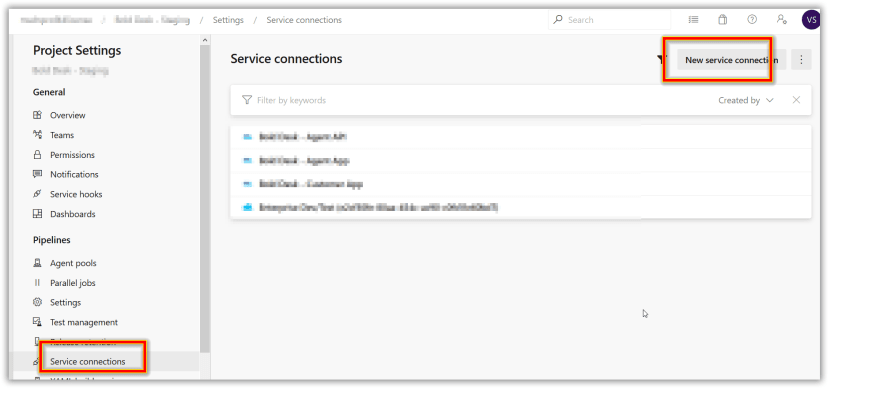Click the Test management icon
This screenshot has width=880, height=414.
pyautogui.click(x=38, y=322)
